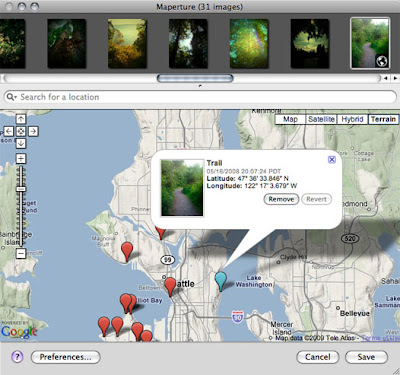Click the Latitude value in the popup
The width and height of the screenshot is (400, 375).
point(264,179)
